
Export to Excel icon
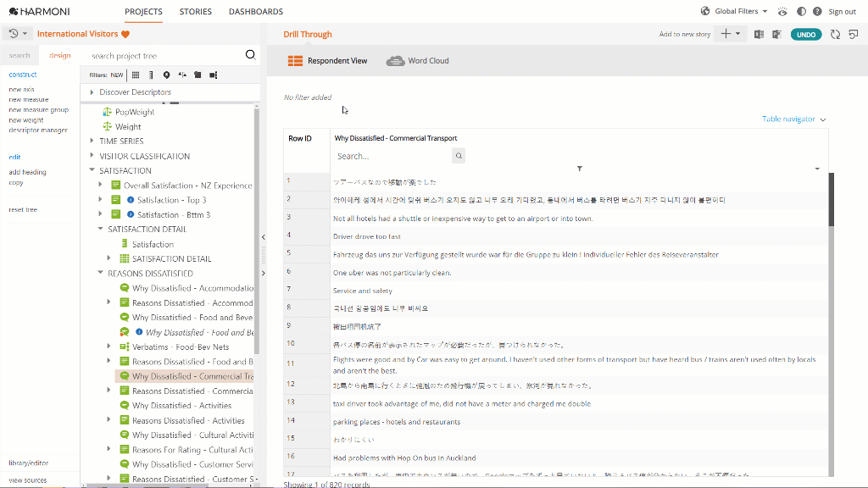pos(759,34)
